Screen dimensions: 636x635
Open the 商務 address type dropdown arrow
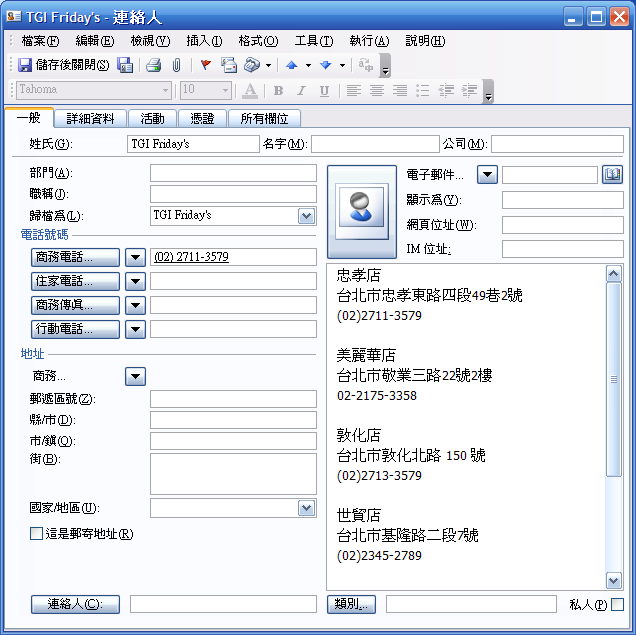135,377
